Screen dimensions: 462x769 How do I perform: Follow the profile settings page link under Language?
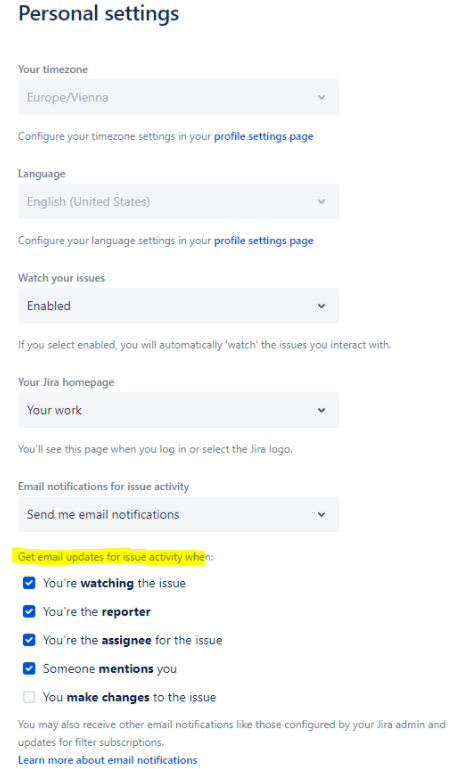point(264,241)
